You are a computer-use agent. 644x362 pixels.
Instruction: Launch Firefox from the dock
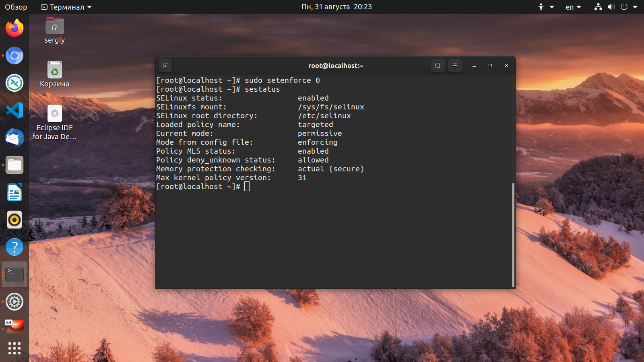click(x=14, y=28)
